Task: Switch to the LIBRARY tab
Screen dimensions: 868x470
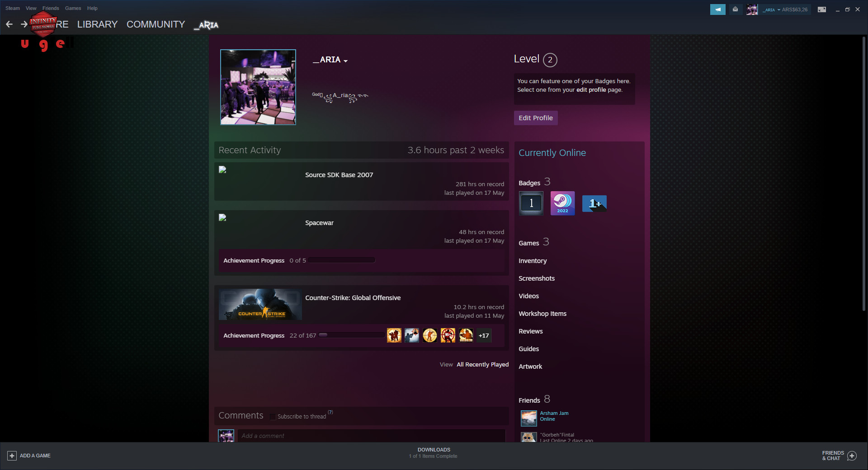Action: 97,24
